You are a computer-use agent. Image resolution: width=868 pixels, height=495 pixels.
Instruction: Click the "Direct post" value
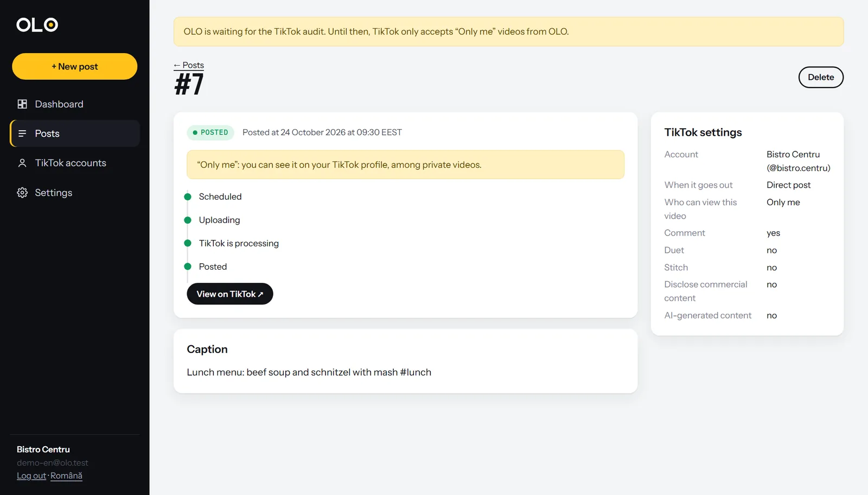788,185
